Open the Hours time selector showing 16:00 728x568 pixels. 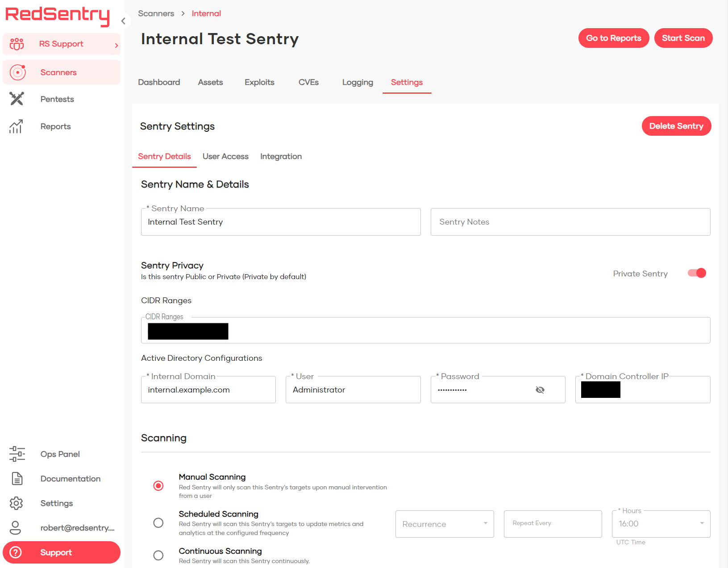(661, 524)
